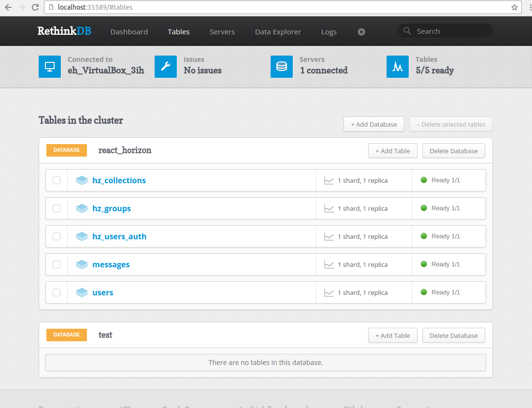532x408 pixels.
Task: Click the green status dot for hz_groups
Action: coord(424,208)
